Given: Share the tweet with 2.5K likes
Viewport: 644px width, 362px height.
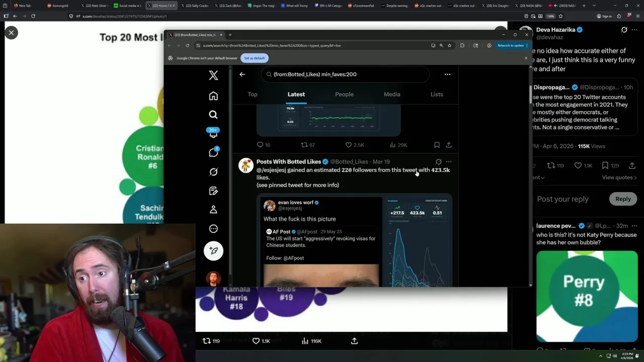Looking at the screenshot, I should 449,145.
